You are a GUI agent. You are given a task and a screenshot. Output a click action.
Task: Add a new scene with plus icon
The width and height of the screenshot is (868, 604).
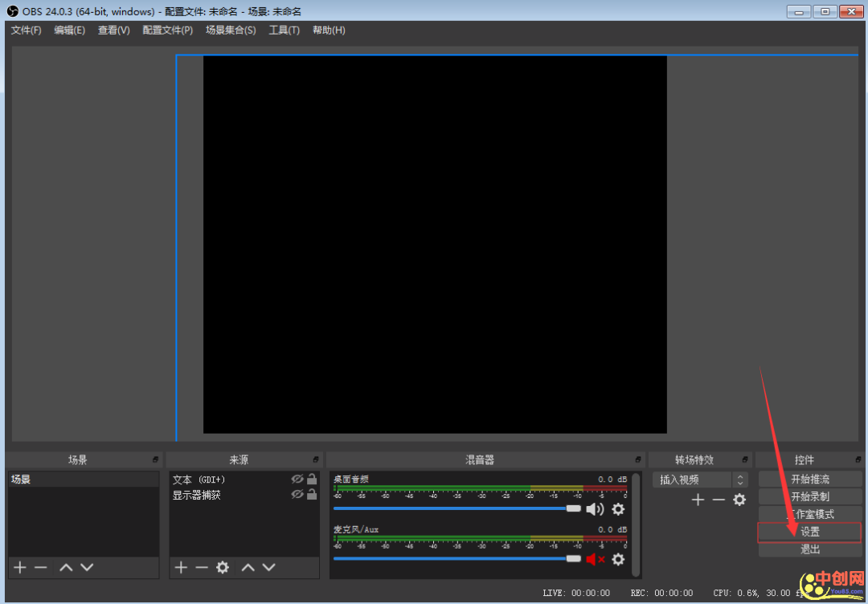pos(20,567)
